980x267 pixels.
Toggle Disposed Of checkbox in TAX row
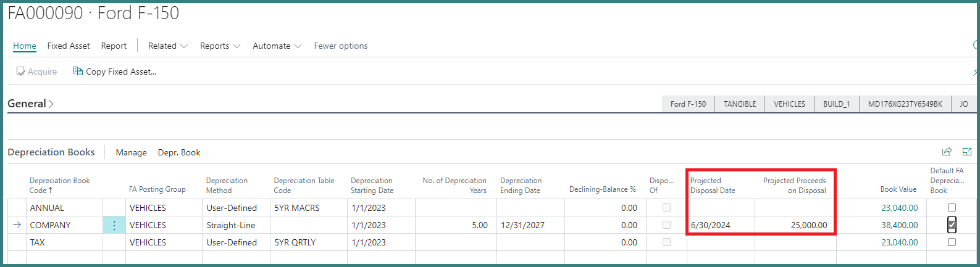tap(666, 242)
